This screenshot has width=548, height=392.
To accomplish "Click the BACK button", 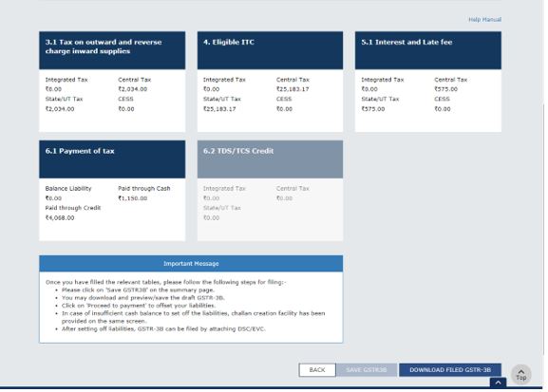I will (317, 370).
